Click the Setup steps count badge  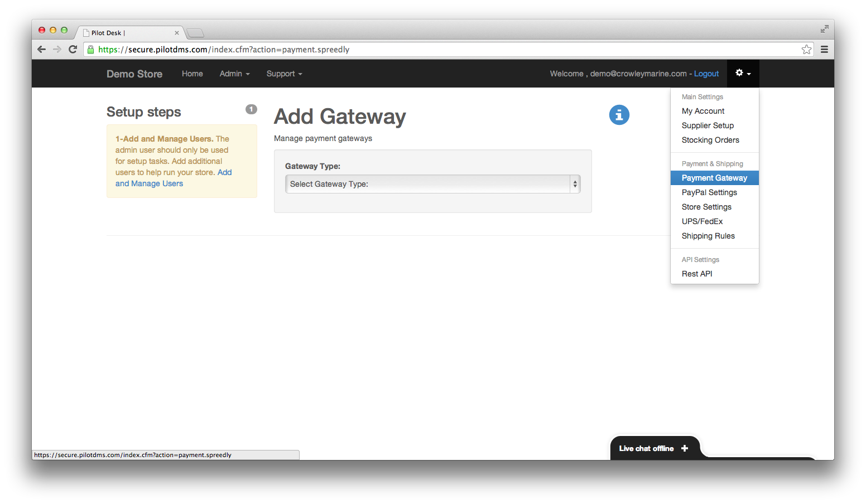click(x=251, y=109)
